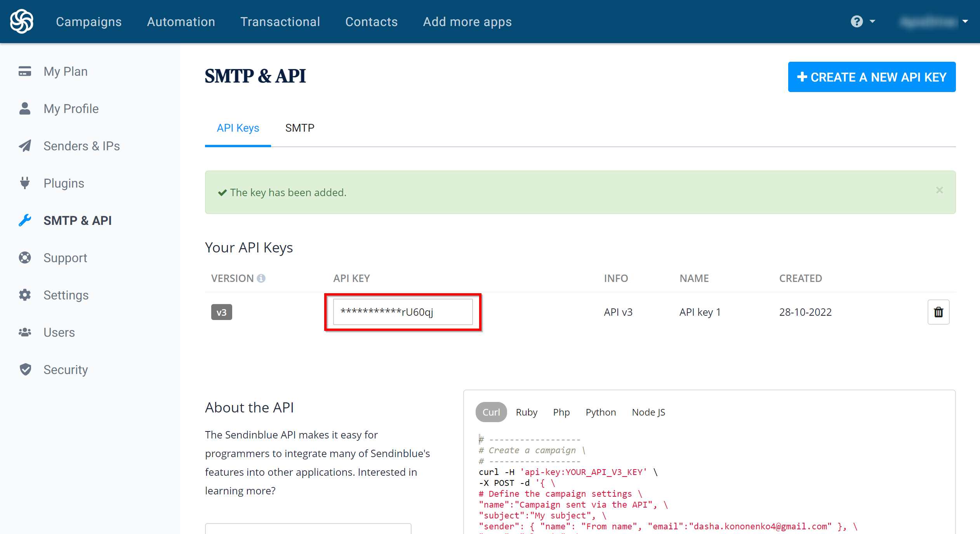The image size is (980, 534).
Task: Select Add more apps
Action: click(467, 22)
